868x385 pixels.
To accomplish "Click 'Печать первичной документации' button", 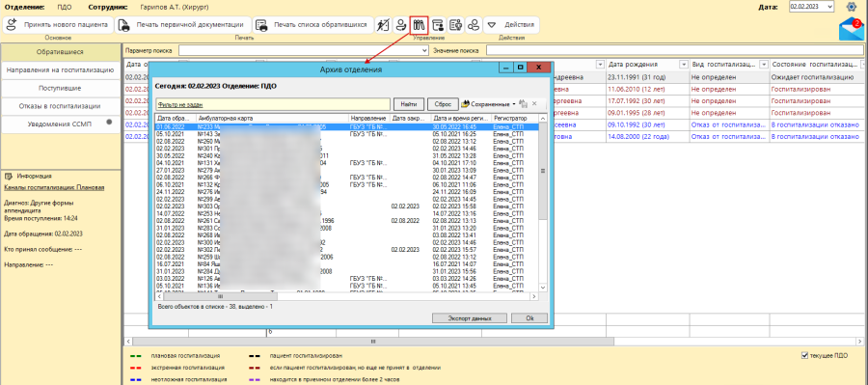I will (x=182, y=25).
